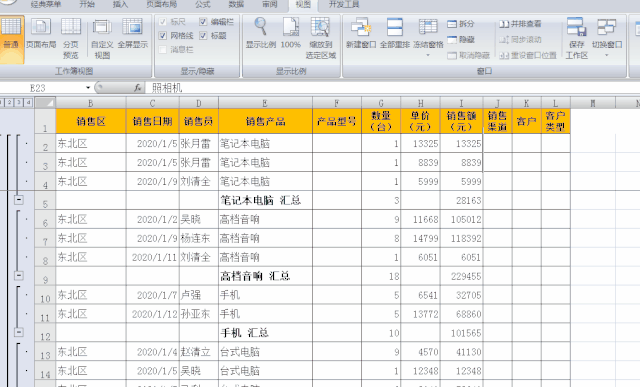This screenshot has height=387, width=640.
Task: Collapse the 高档音响 汇总 outline group
Action: 19,276
